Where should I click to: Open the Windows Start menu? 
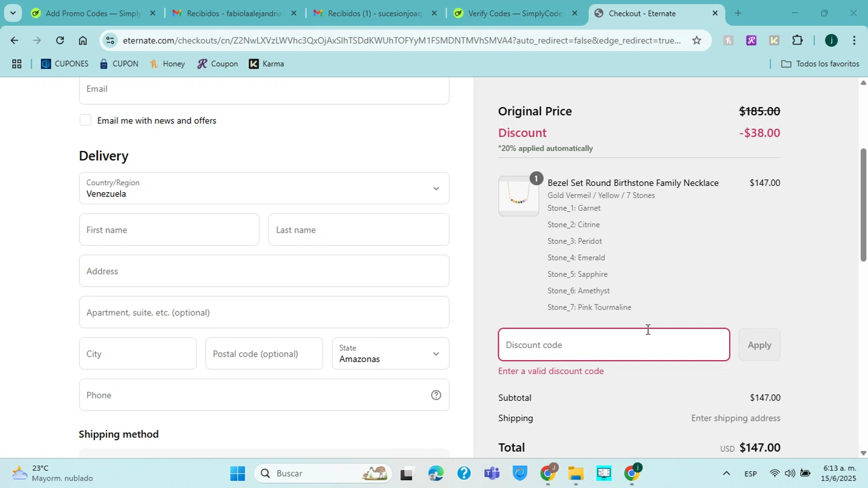pos(238,474)
